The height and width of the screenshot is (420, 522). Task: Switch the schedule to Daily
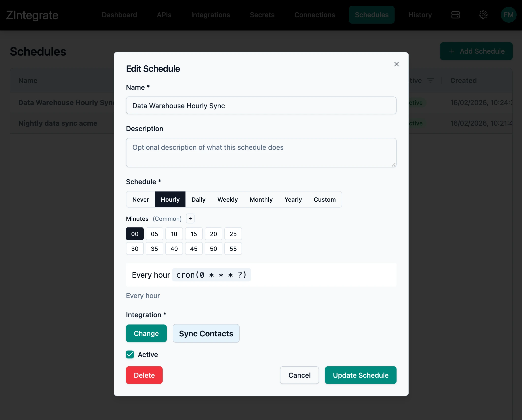(x=198, y=199)
